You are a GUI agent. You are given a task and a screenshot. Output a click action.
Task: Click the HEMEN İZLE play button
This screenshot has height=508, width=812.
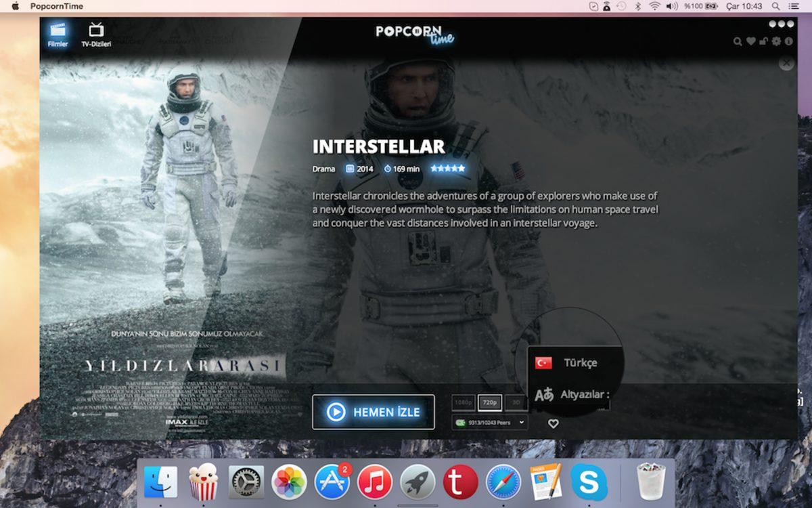coord(373,412)
